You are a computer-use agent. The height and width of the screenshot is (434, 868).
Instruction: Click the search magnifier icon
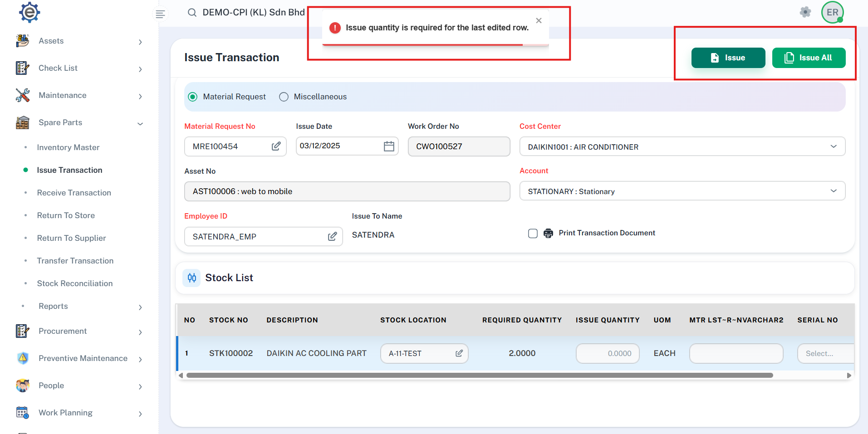coord(192,13)
